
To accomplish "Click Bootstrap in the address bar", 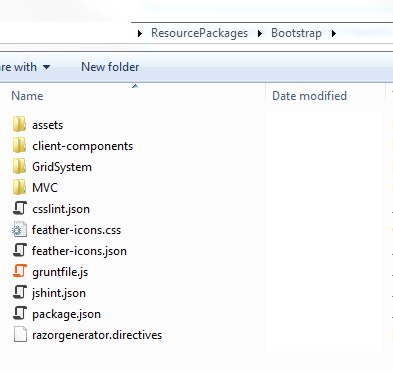I will click(x=296, y=33).
